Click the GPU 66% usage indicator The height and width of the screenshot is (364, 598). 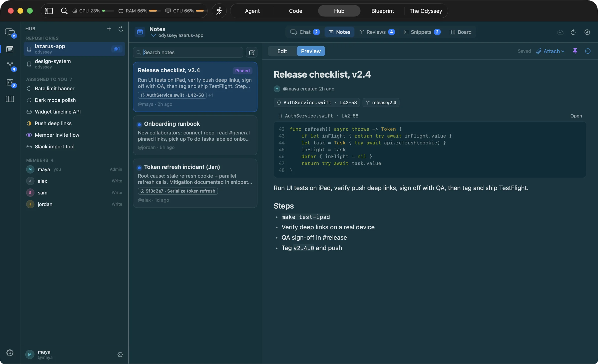[186, 11]
